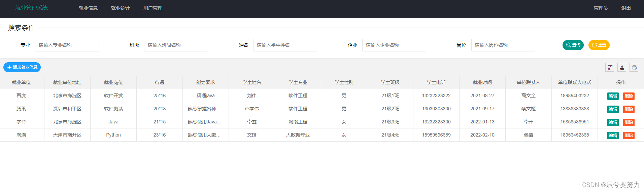Open the 就业统计 menu
This screenshot has width=644, height=191.
121,8
